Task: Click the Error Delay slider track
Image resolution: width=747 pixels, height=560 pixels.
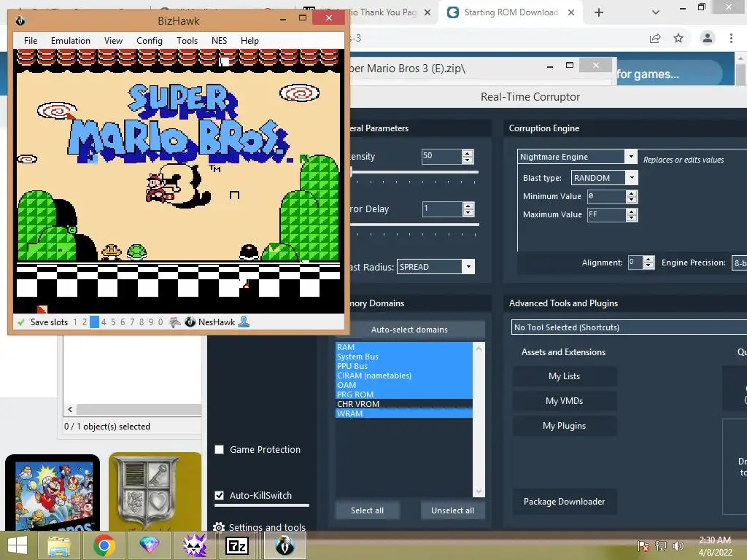Action: [414, 225]
